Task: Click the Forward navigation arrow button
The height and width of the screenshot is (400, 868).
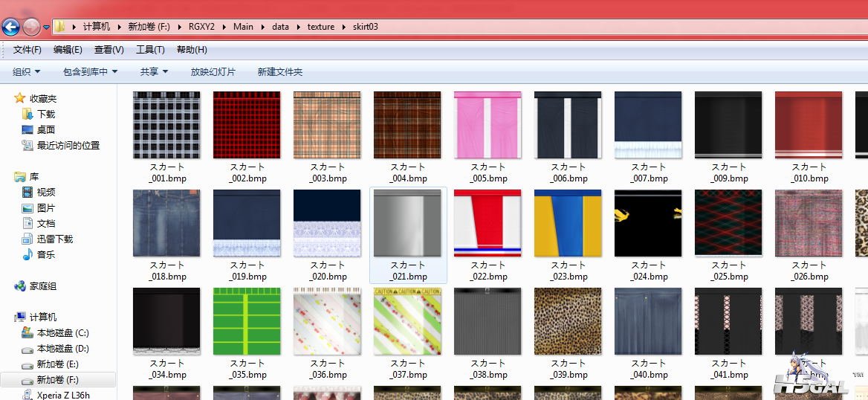Action: click(x=31, y=27)
